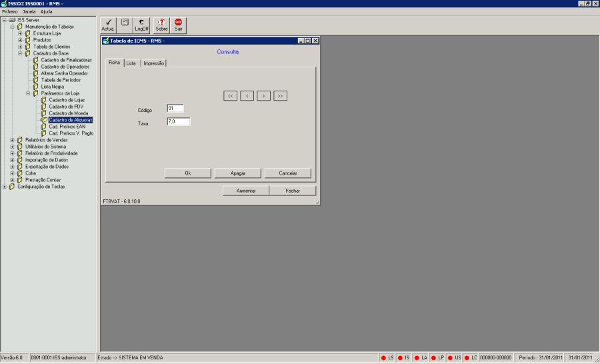This screenshot has height=364, width=600.
Task: Click the Cancelar button
Action: pos(288,173)
